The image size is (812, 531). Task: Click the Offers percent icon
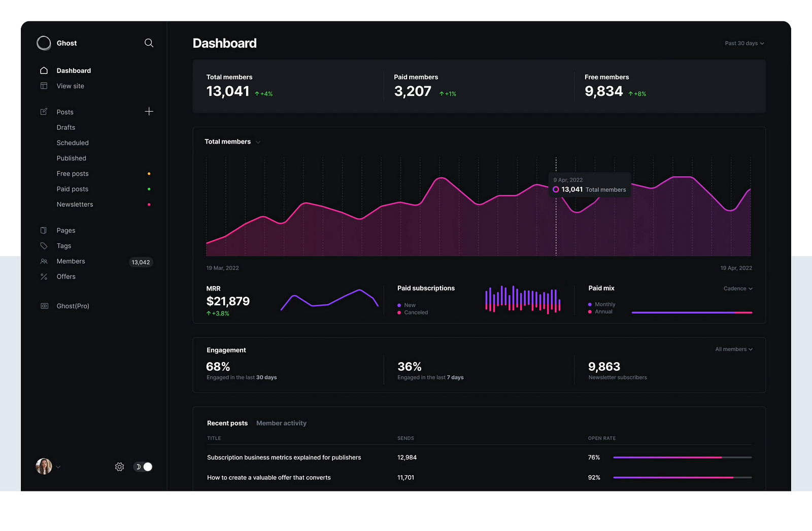(x=44, y=277)
